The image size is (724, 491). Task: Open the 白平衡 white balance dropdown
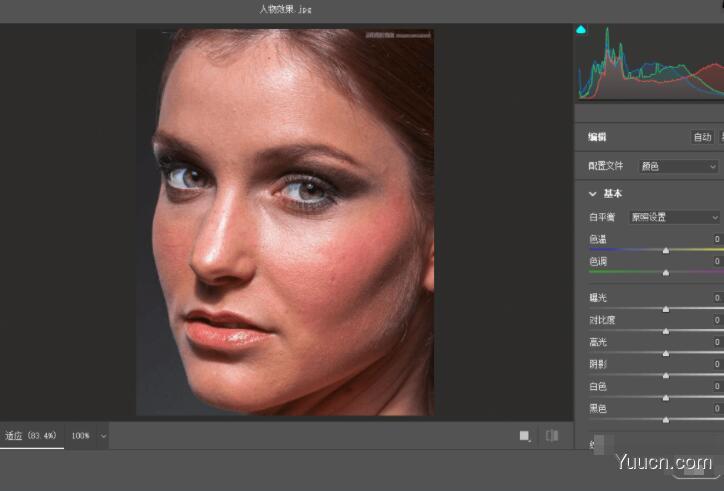(x=674, y=217)
